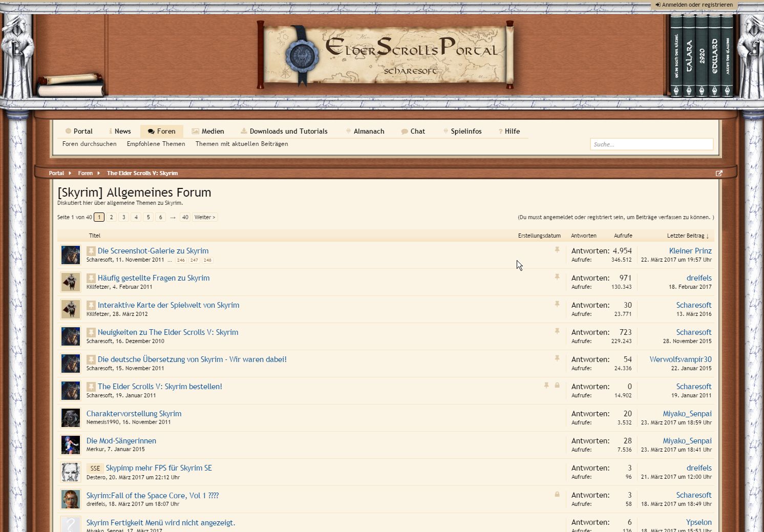Click the Elder Scrolls Portal scroll logo
Viewport: 764px width, 532px height.
pos(386,55)
